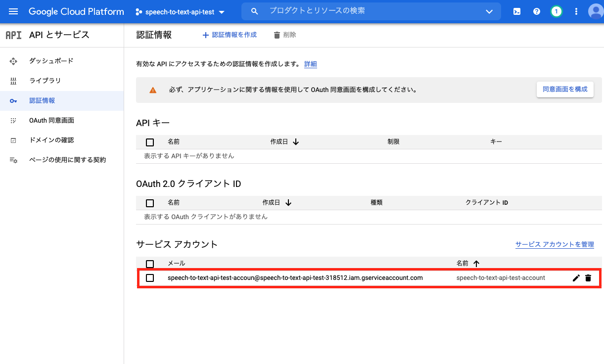Sort API keys by 作成日 arrow
The image size is (604, 364).
(x=296, y=142)
